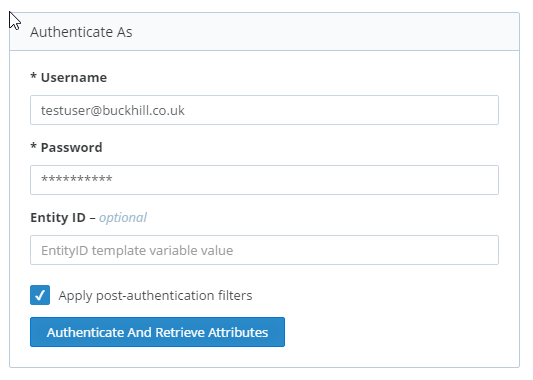The width and height of the screenshot is (533, 380).
Task: Click the "* Password" label
Action: point(66,148)
